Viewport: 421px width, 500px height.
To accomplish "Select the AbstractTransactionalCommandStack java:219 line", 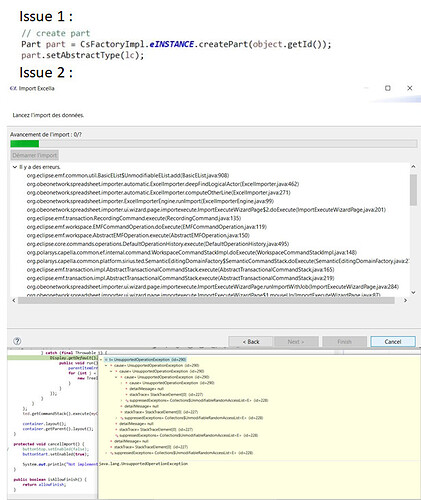I will tap(181, 278).
